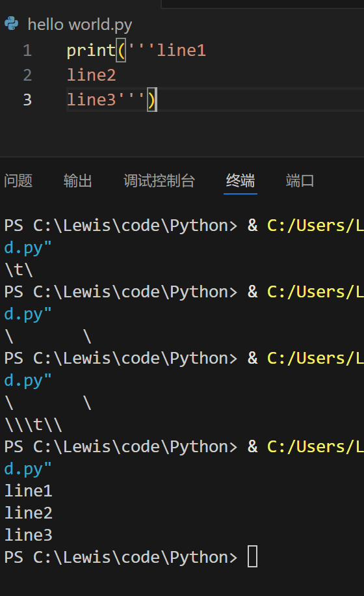Click the first C:/Users path link in terminal
Screen dimensions: 364x596
click(315, 226)
